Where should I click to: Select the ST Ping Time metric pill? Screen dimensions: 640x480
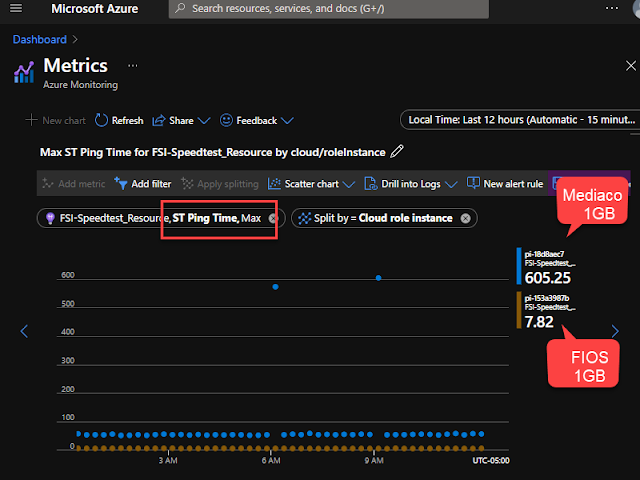(x=161, y=218)
